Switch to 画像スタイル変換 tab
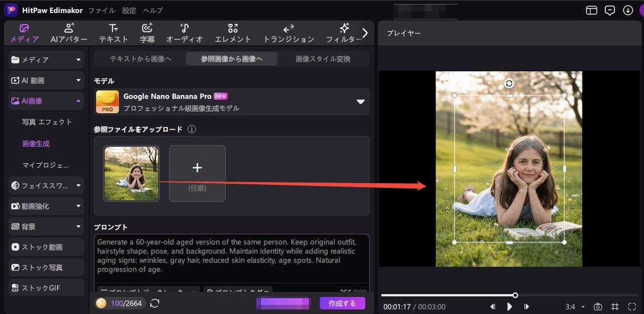 click(323, 59)
